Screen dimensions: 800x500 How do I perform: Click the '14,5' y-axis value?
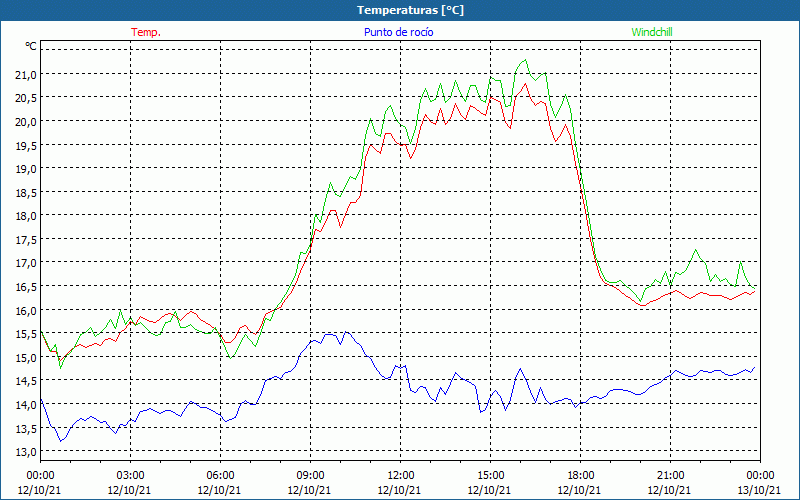(26, 382)
